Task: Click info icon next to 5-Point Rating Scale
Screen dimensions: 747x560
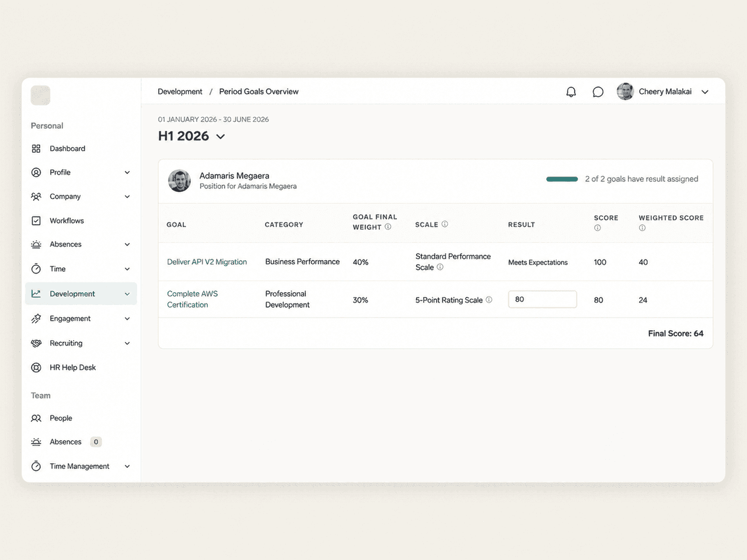Action: [x=489, y=300]
